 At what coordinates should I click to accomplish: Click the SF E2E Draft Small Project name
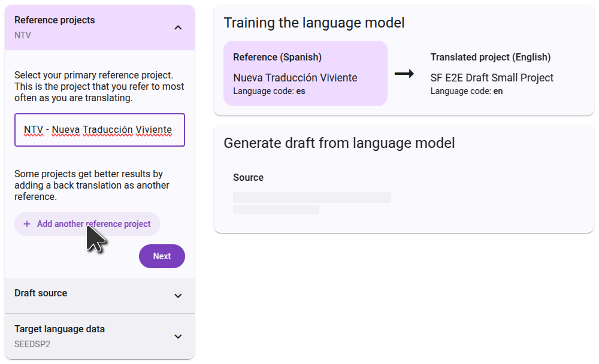(492, 78)
